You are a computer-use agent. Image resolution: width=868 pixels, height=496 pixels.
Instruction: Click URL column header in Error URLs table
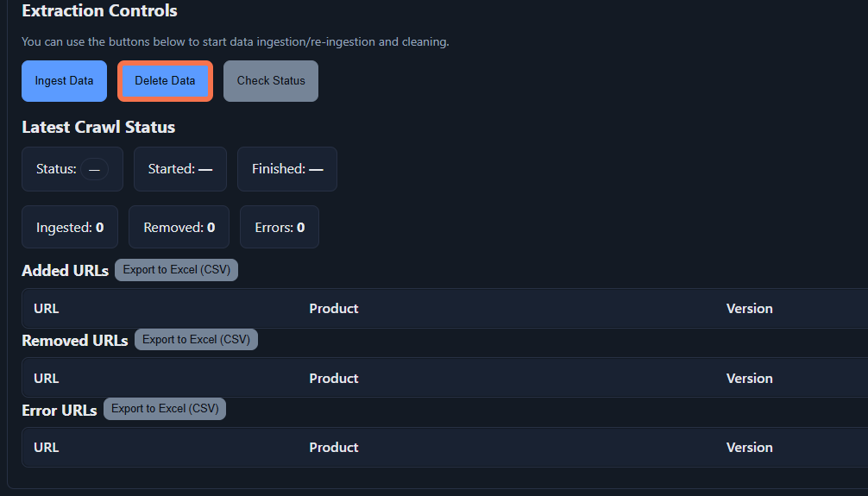click(47, 448)
